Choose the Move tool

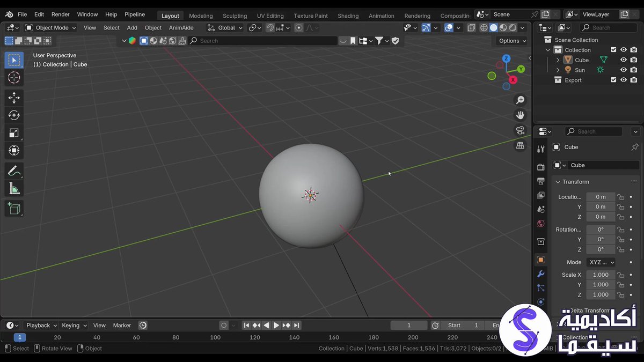pos(14,98)
